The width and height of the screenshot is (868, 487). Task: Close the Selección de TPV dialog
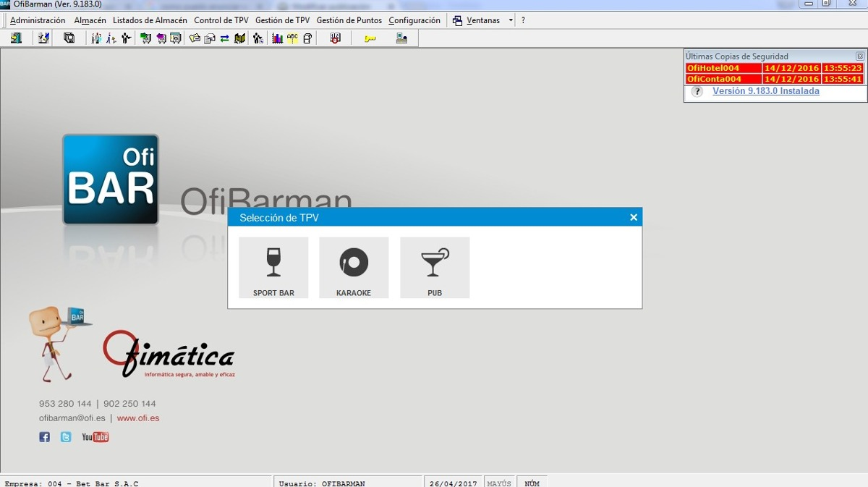point(634,217)
